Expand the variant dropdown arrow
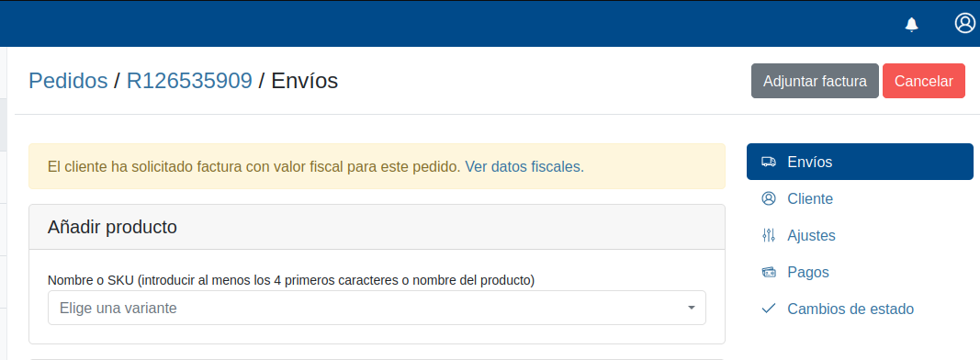980x360 pixels. pos(692,308)
